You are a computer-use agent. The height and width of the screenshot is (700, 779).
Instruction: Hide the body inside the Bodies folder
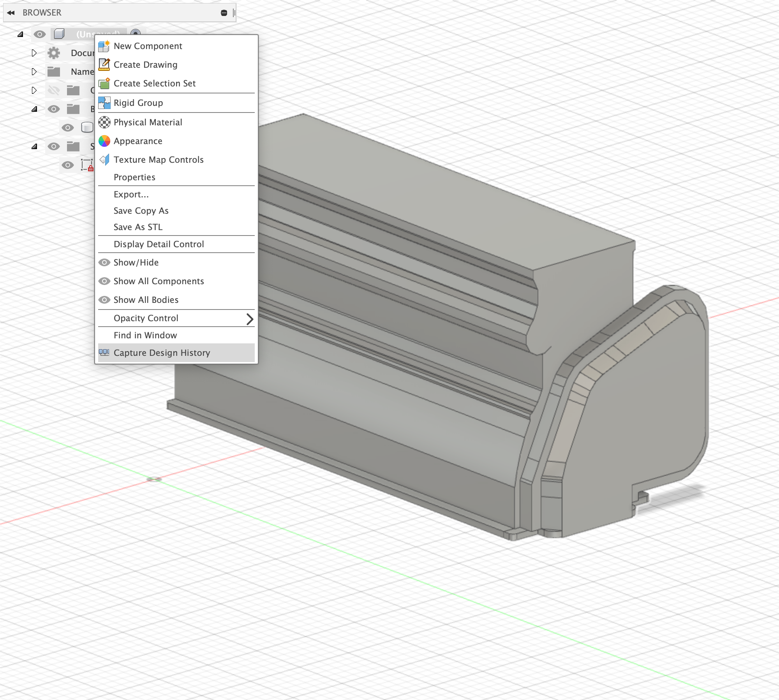click(68, 128)
